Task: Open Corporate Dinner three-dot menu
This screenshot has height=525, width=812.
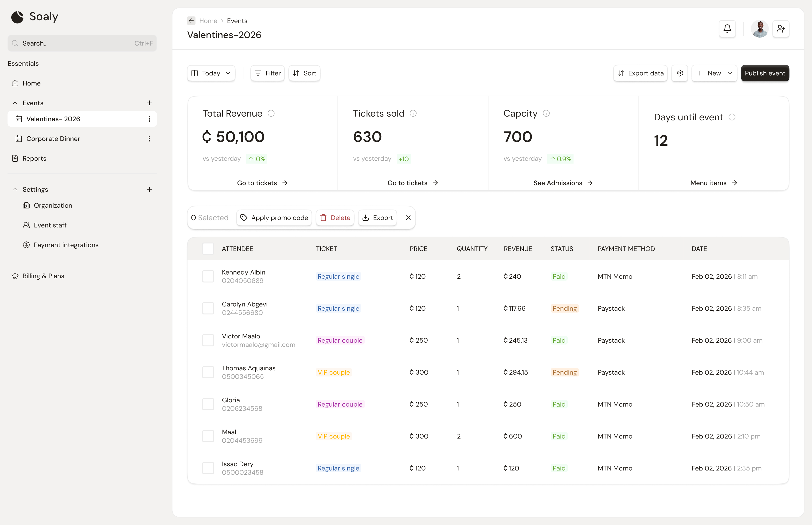Action: 149,139
